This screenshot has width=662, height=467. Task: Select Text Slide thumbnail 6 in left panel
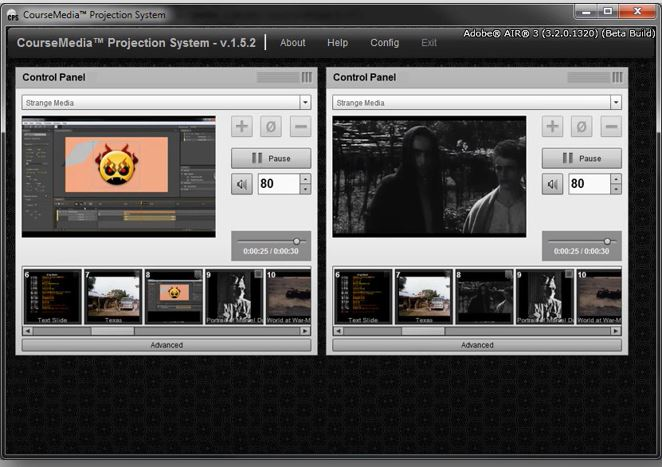coord(52,297)
